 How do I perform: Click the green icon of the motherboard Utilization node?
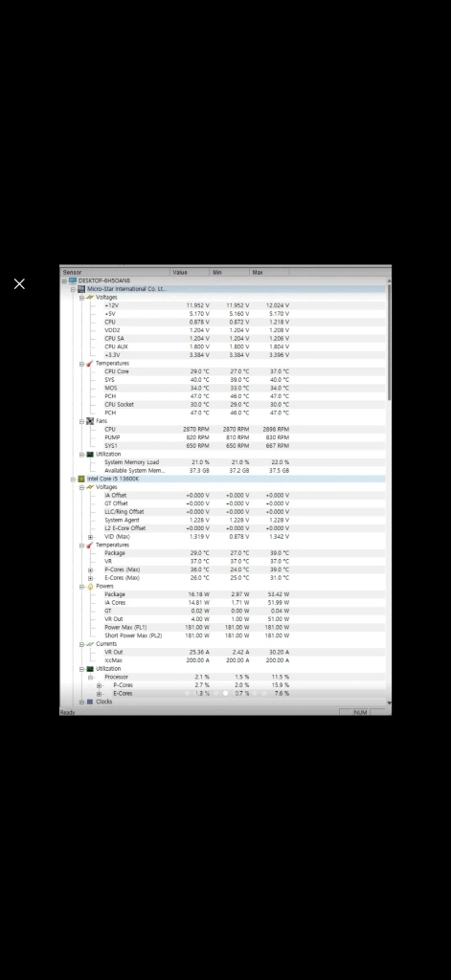click(90, 455)
